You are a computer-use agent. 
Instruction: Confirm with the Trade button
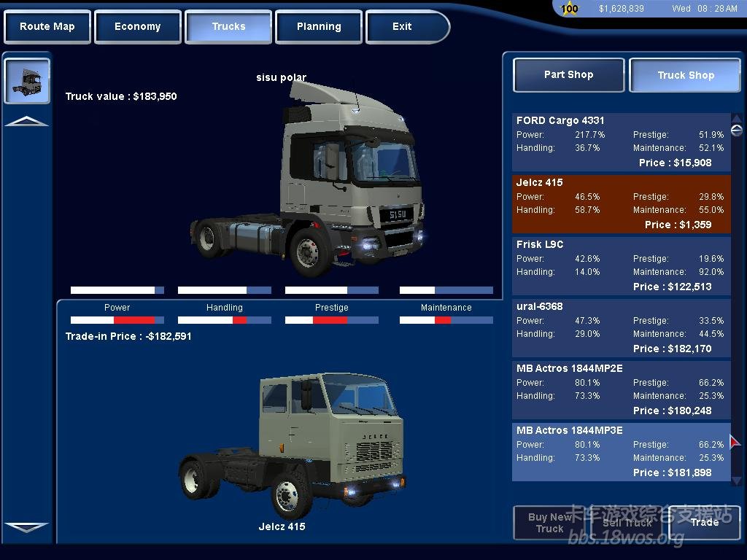[705, 522]
